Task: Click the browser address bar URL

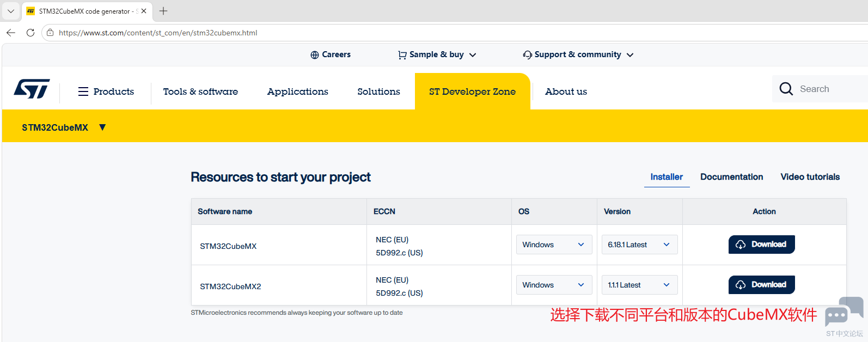Action: tap(158, 33)
